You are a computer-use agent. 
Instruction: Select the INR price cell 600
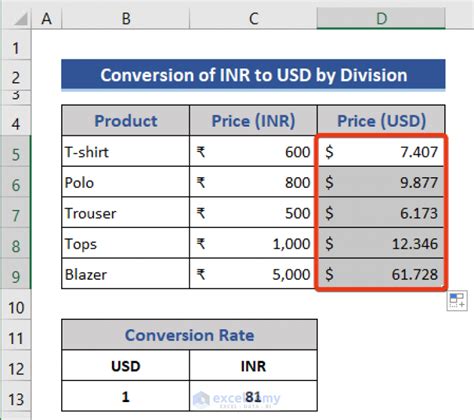point(253,151)
